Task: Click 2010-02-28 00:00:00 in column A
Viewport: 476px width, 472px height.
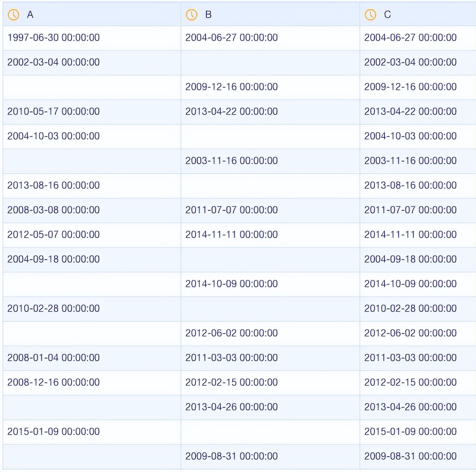Action: [53, 308]
